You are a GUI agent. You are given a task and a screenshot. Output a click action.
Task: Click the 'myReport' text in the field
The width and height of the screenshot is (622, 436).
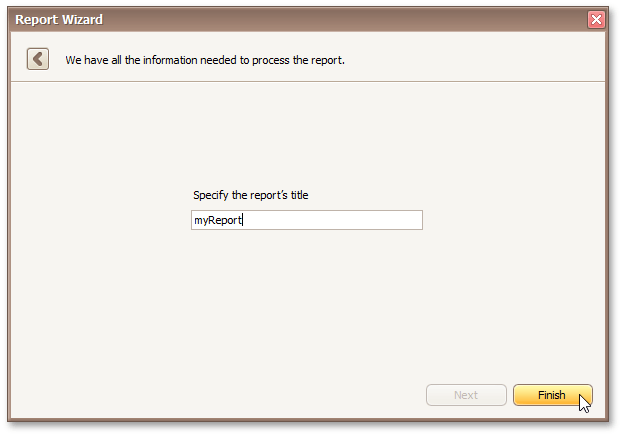point(217,220)
